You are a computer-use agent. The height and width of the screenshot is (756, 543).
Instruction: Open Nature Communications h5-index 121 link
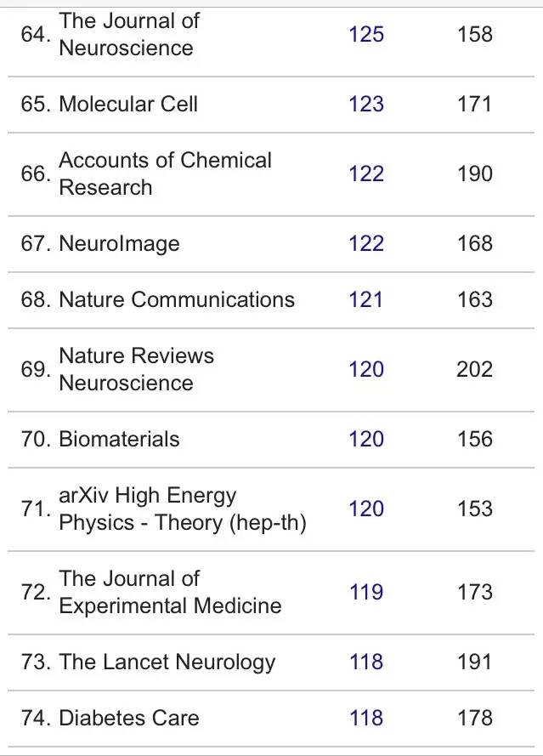(x=366, y=300)
